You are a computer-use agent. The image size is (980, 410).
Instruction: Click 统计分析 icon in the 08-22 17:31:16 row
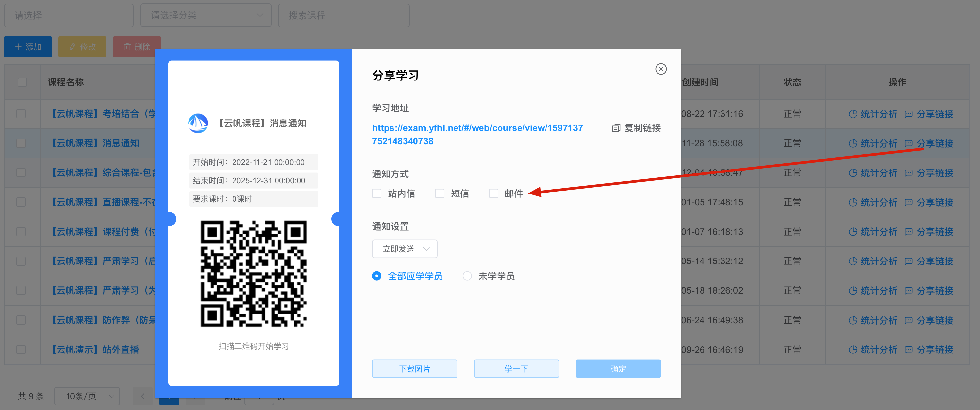point(853,114)
